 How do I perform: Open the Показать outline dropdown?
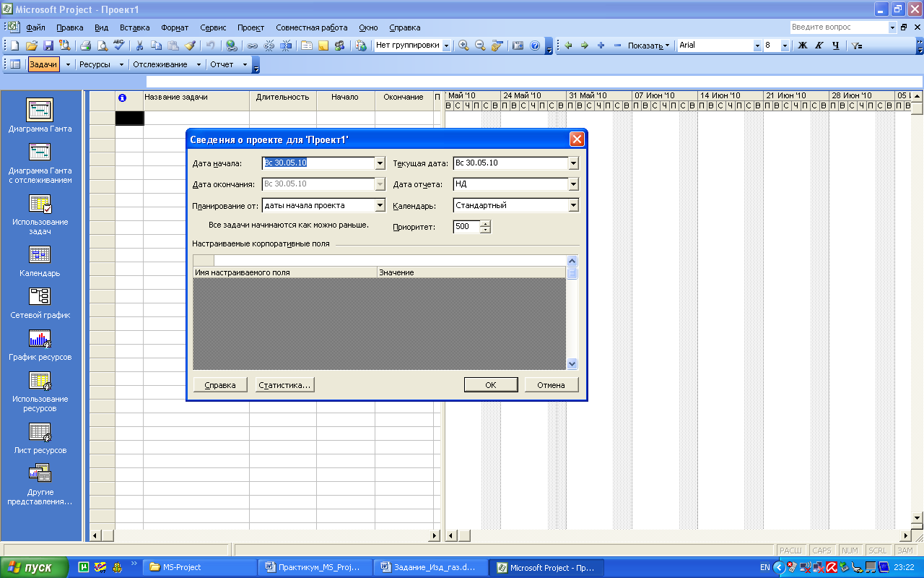tap(648, 46)
